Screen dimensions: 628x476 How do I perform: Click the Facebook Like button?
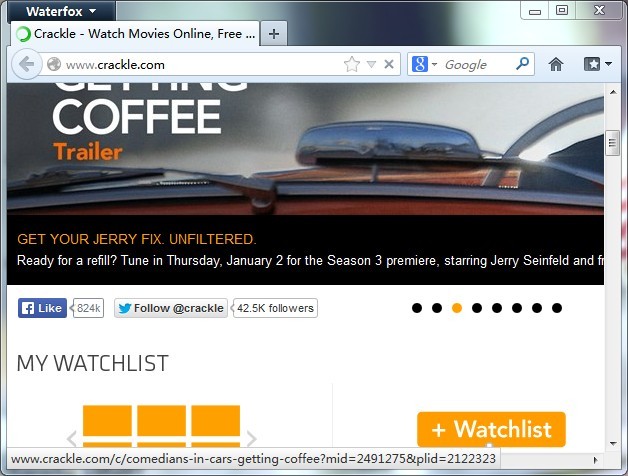[42, 308]
